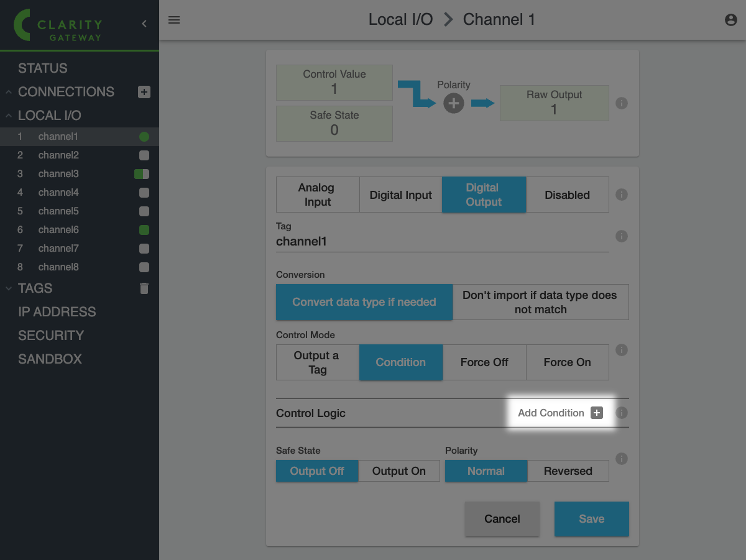The image size is (746, 560).
Task: Collapse sidebar using the left chevron
Action: 144,24
